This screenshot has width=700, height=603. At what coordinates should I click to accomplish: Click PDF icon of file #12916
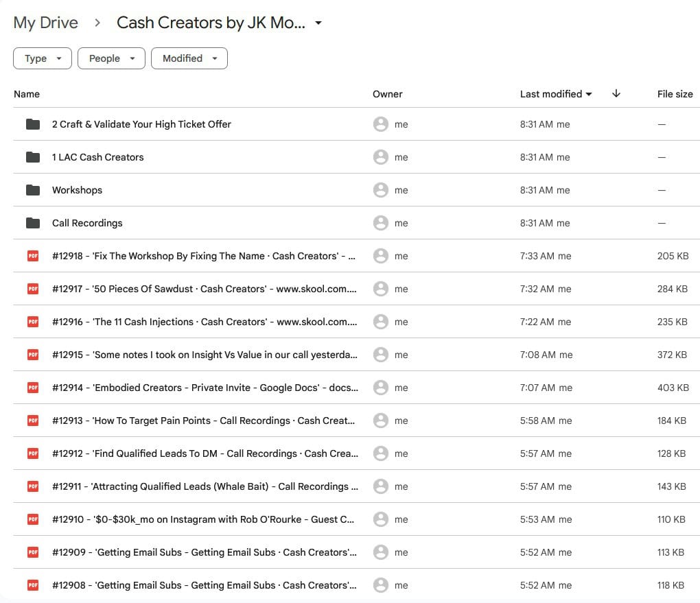coord(32,322)
